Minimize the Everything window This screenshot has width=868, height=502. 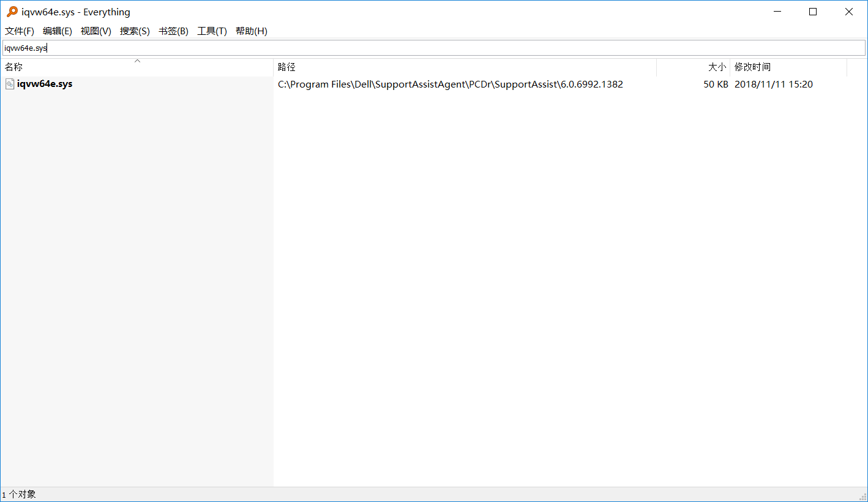pos(777,12)
